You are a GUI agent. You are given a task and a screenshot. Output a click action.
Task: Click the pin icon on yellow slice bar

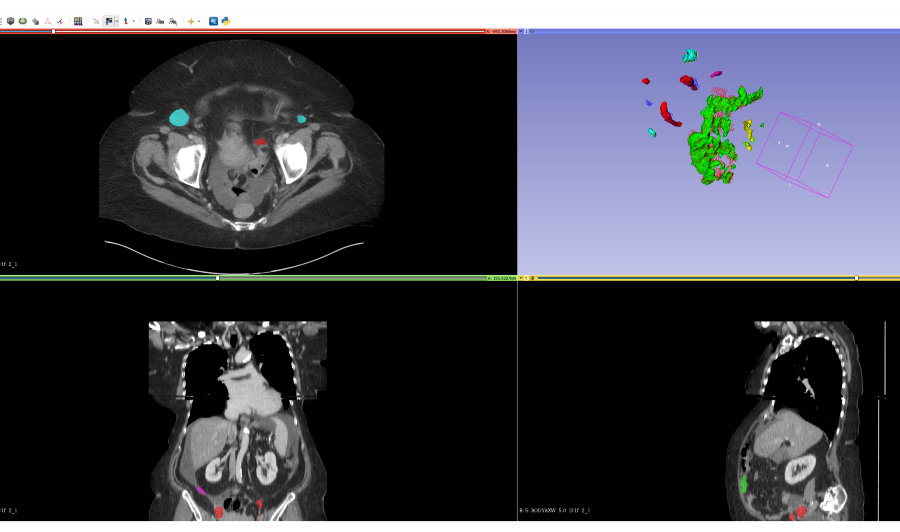pos(521,278)
